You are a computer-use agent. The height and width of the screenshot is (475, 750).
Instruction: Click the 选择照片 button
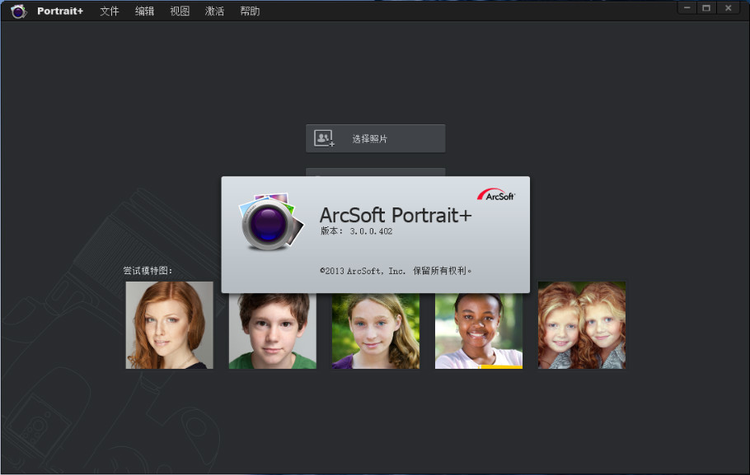(x=375, y=139)
